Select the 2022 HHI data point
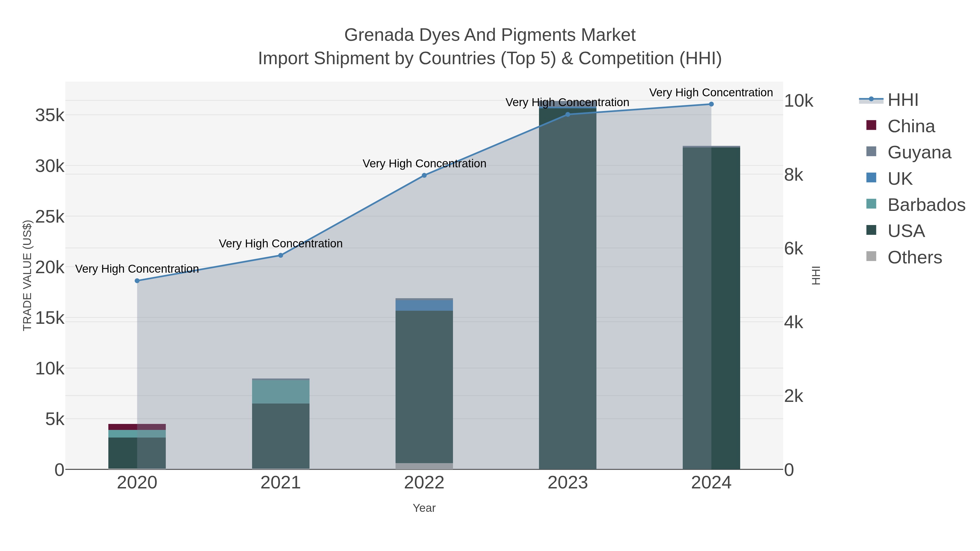The width and height of the screenshot is (980, 551). click(424, 175)
